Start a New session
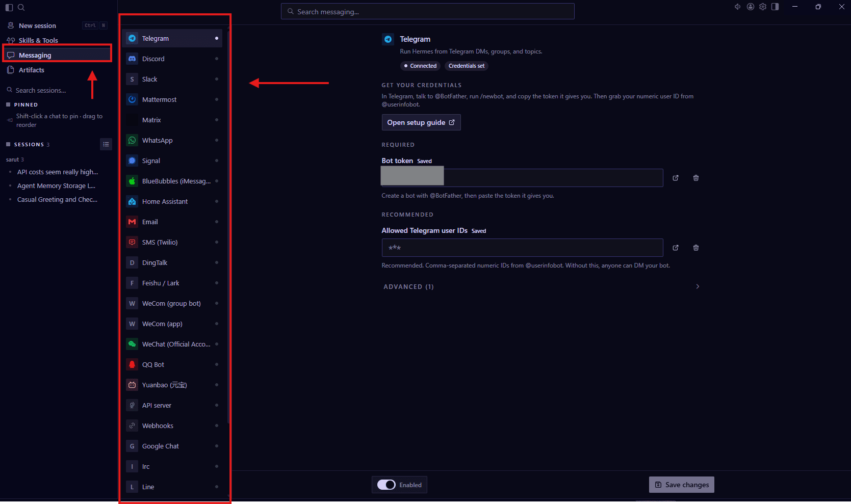 pyautogui.click(x=57, y=25)
